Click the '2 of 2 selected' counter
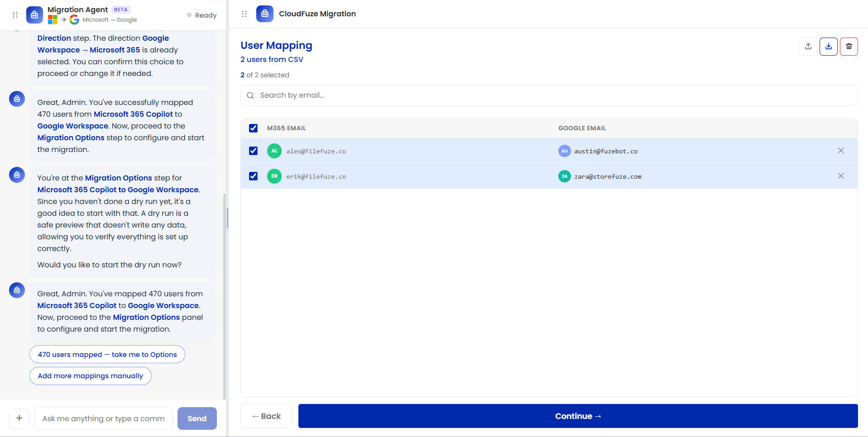The image size is (868, 437). [265, 75]
